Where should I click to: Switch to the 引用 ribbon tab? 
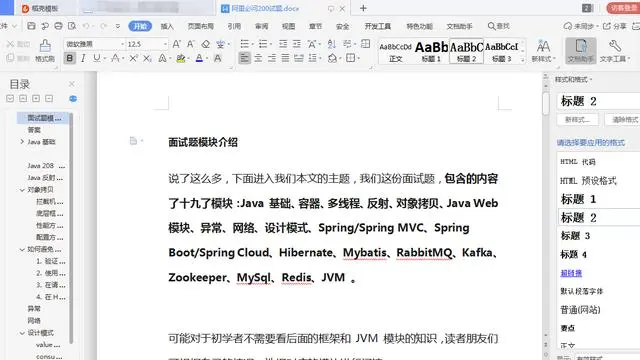(234, 26)
